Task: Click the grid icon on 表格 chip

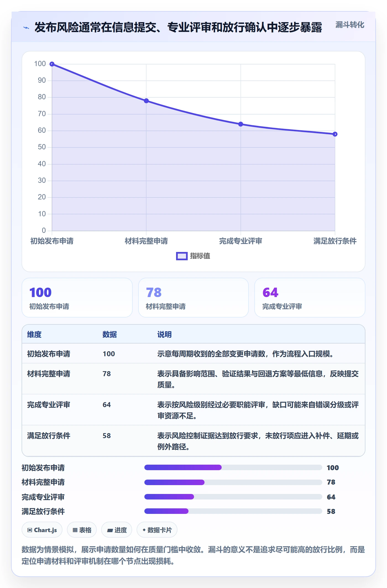Action: click(x=75, y=530)
